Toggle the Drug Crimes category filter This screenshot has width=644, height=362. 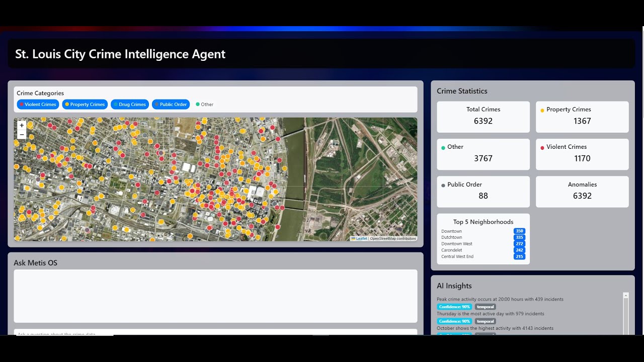click(130, 104)
